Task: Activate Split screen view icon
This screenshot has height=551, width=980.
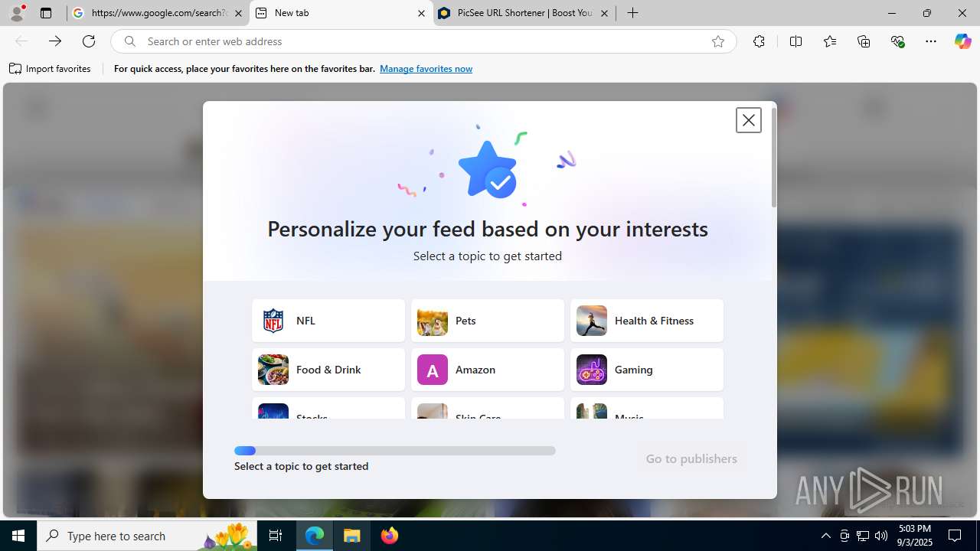Action: pos(795,41)
